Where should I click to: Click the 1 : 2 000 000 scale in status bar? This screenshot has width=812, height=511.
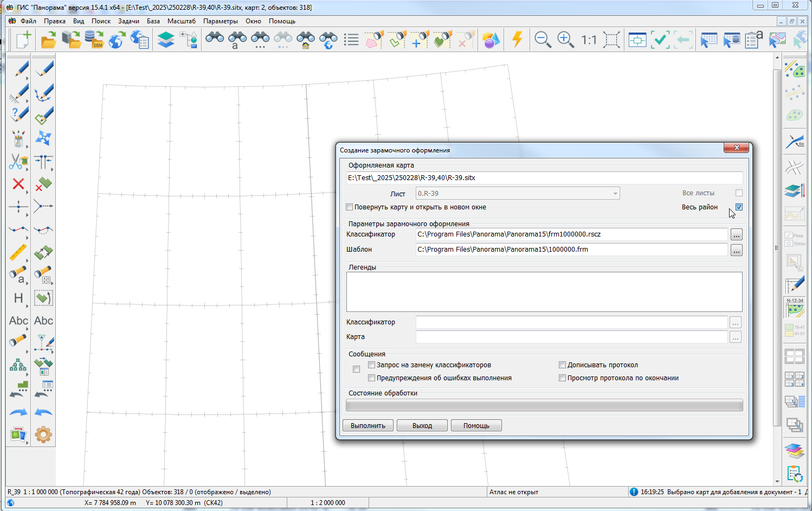[x=328, y=503]
